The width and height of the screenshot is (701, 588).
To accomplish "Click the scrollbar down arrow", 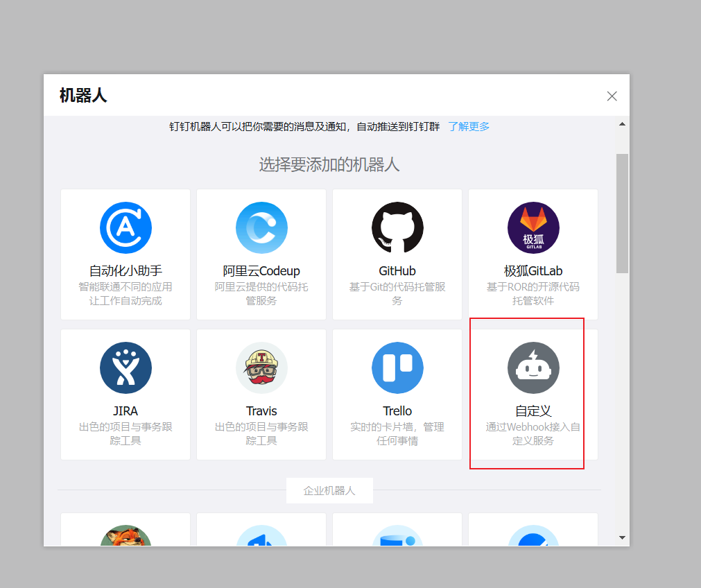I will point(622,537).
